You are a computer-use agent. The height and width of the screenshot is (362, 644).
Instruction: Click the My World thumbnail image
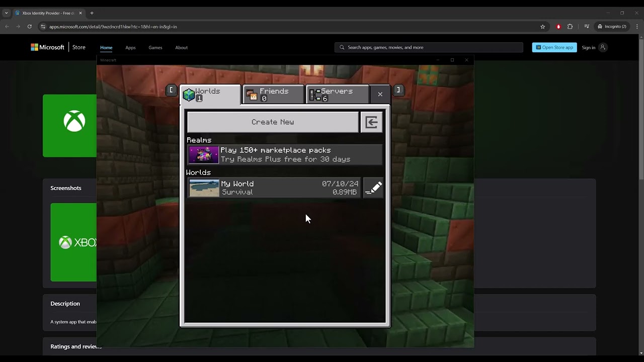204,188
